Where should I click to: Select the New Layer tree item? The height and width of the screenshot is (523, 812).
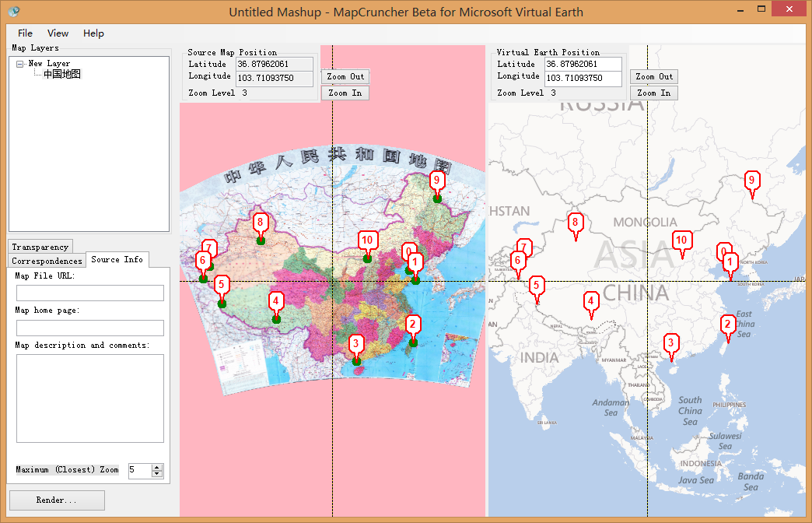(49, 63)
